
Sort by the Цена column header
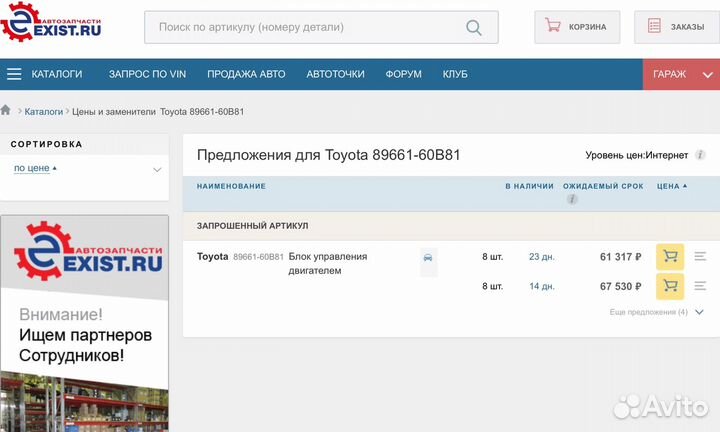672,186
